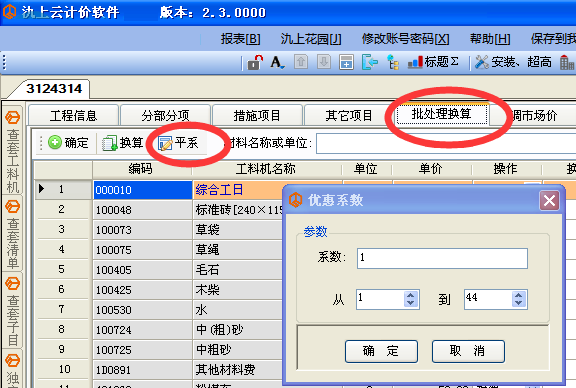The height and width of the screenshot is (388, 576).
Task: Click the 单价 column header
Action: point(431,169)
